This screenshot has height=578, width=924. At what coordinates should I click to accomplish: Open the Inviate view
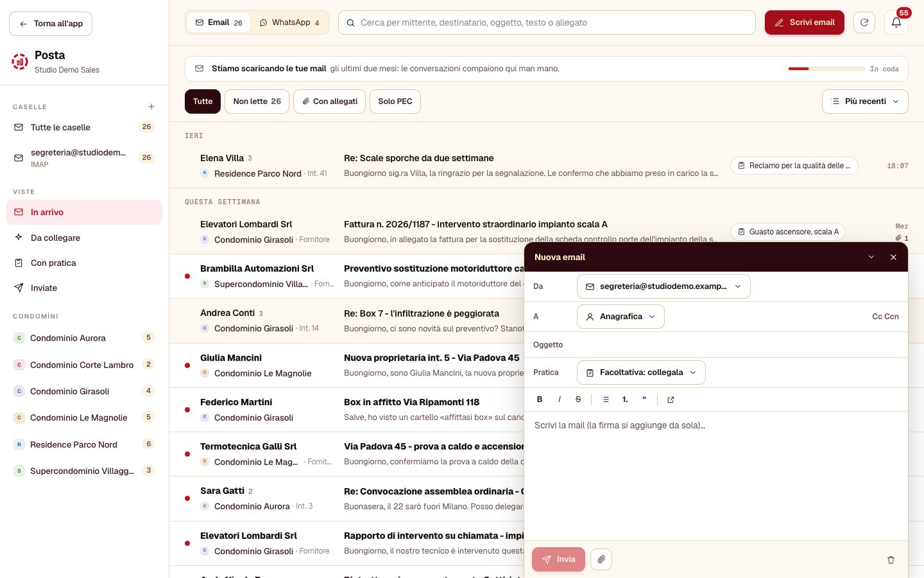84,288
